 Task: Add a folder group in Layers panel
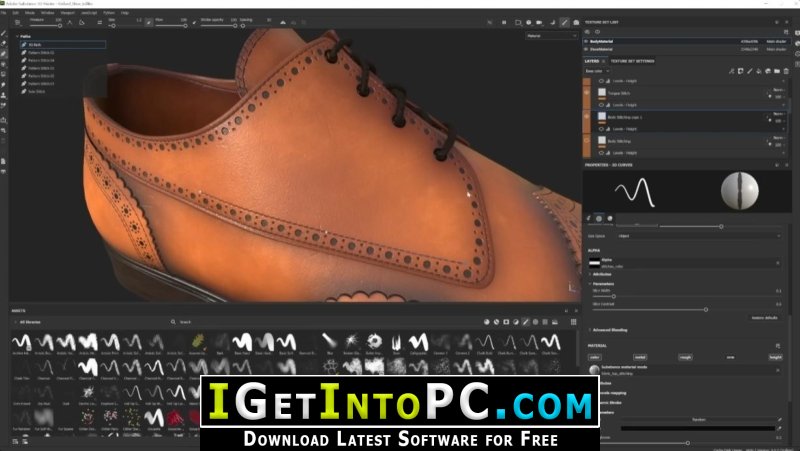point(777,71)
